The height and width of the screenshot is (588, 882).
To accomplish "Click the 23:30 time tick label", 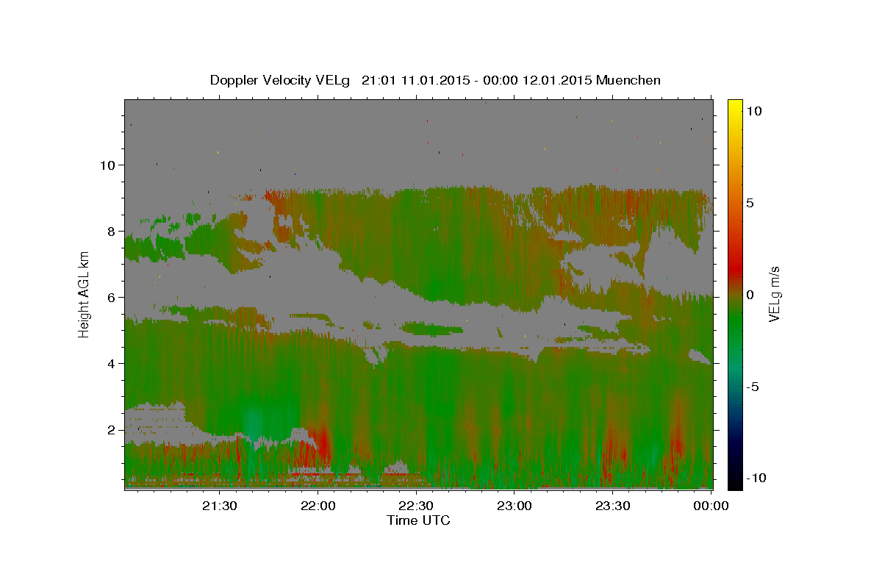I will coord(612,506).
